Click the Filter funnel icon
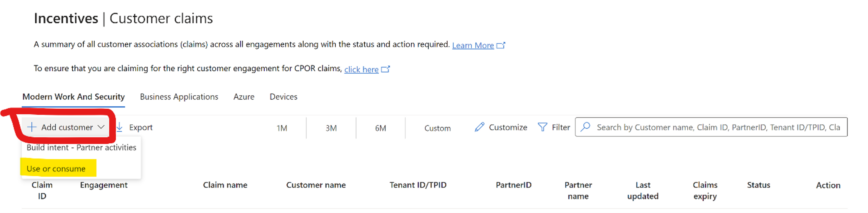The height and width of the screenshot is (213, 868). click(542, 127)
